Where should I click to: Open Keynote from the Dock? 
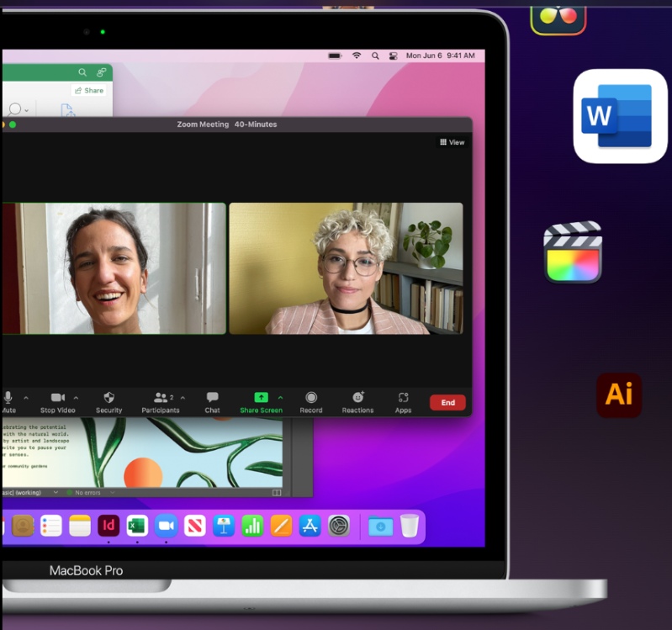(x=224, y=526)
